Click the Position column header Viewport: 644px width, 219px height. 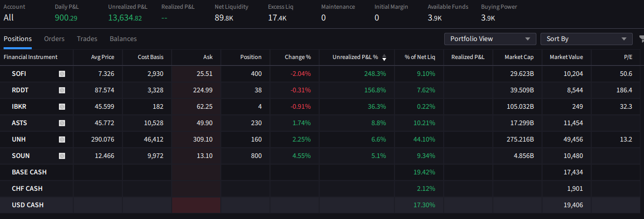click(x=251, y=57)
